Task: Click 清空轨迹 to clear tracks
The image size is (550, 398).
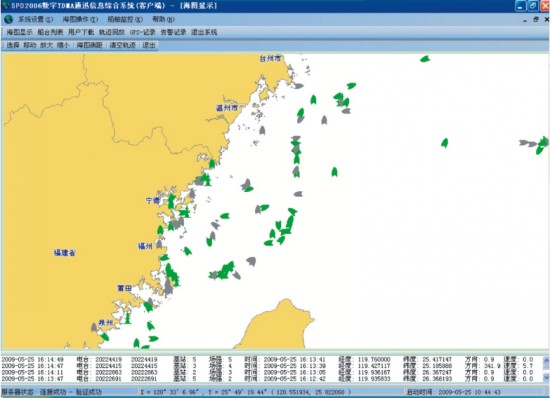Action: (122, 45)
